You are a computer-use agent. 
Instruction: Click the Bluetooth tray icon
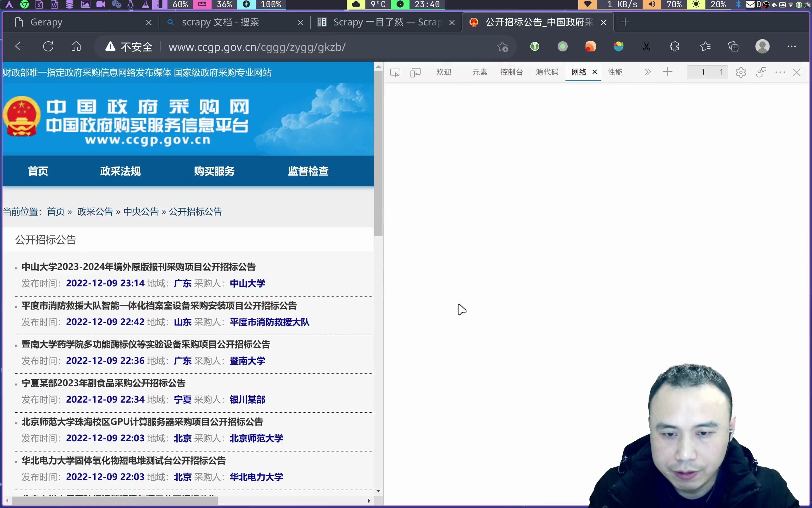(x=738, y=4)
